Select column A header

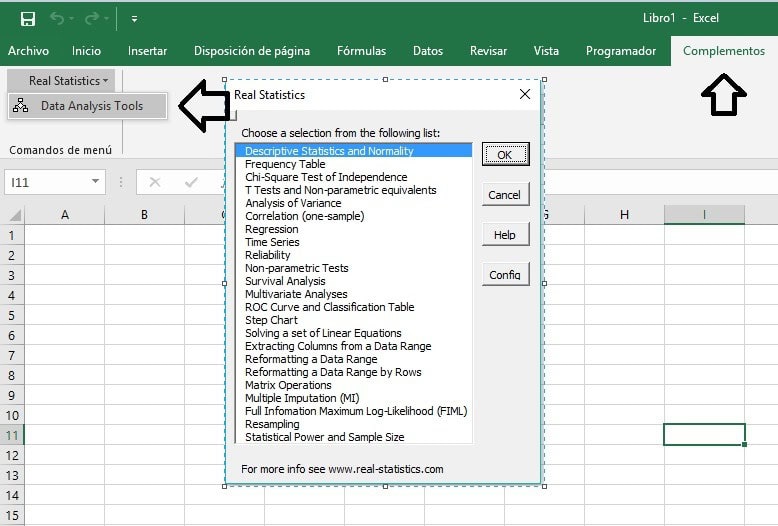[65, 215]
